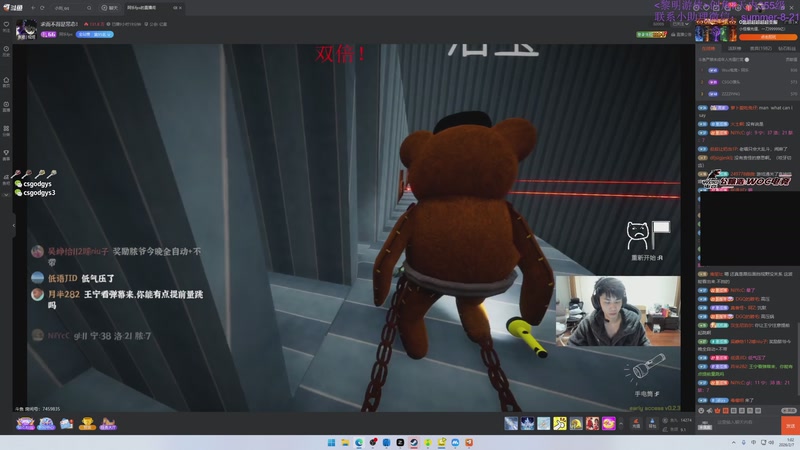Click the purple level 66 badge
The width and height of the screenshot is (800, 450).
(48, 34)
